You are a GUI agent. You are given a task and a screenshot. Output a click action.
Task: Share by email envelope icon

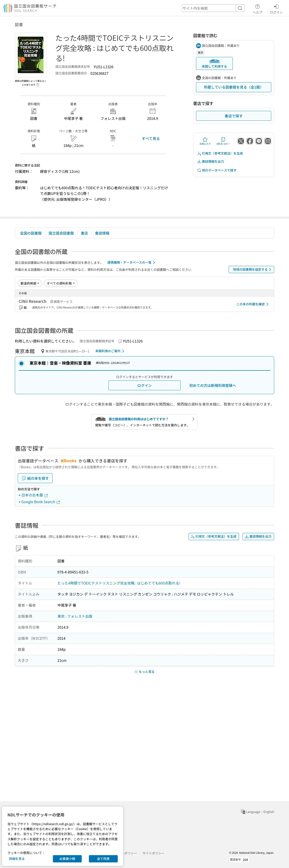pyautogui.click(x=268, y=141)
